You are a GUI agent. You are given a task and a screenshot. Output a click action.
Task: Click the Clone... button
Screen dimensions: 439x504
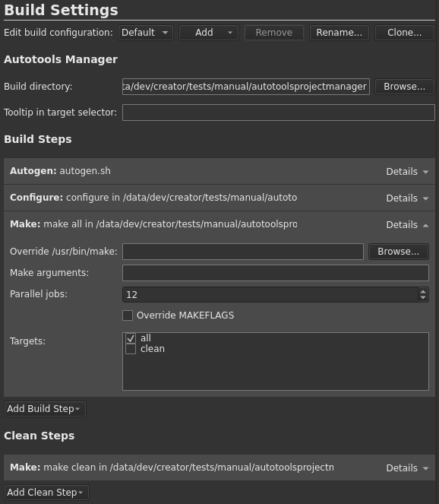click(x=404, y=33)
